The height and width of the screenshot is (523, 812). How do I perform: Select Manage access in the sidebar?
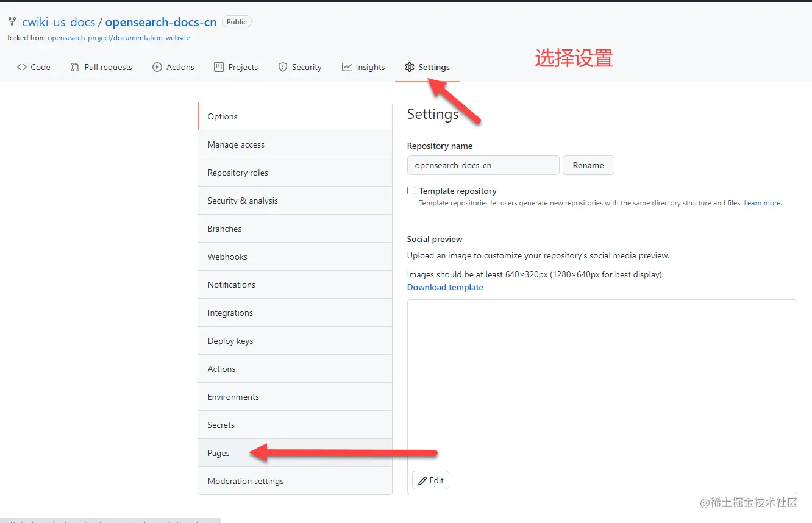pos(236,144)
